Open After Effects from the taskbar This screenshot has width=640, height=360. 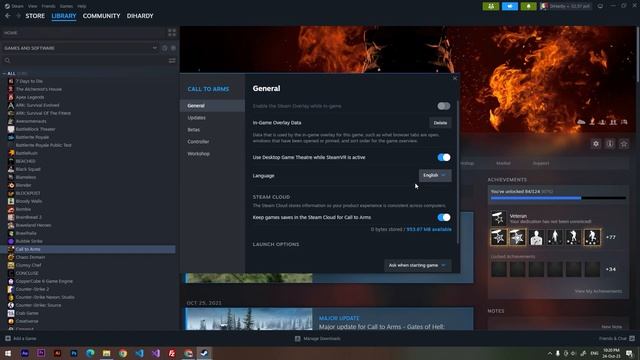point(24,353)
